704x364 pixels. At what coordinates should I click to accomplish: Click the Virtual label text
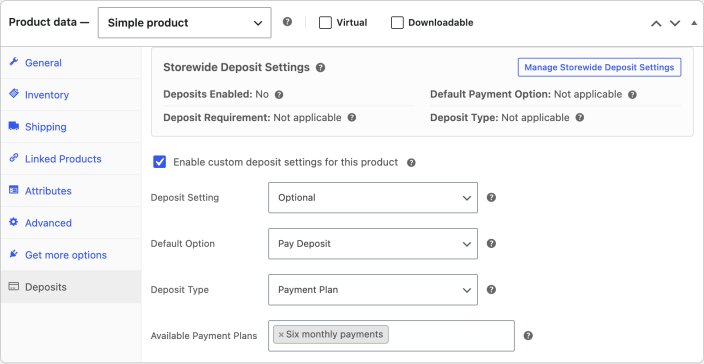tap(352, 22)
